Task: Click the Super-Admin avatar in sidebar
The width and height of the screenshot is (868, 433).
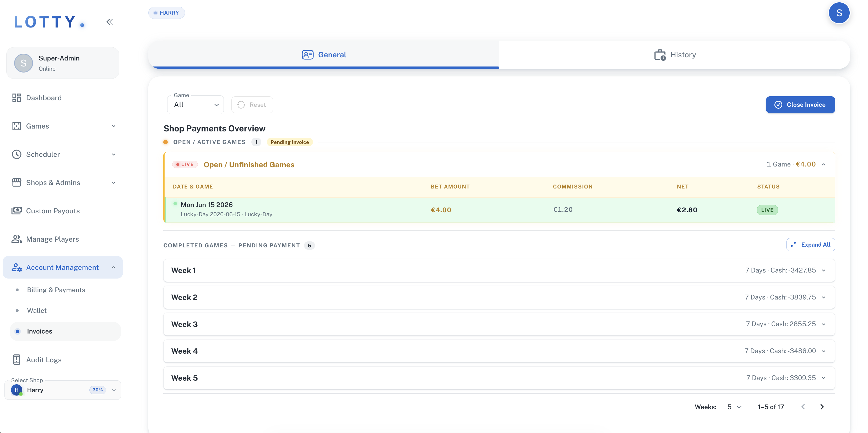Action: click(x=23, y=63)
